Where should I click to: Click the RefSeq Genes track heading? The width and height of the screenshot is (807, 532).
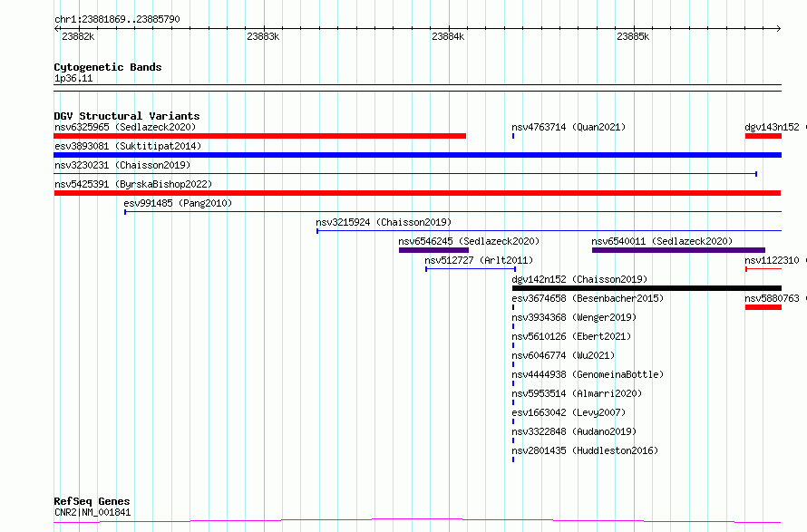92,501
